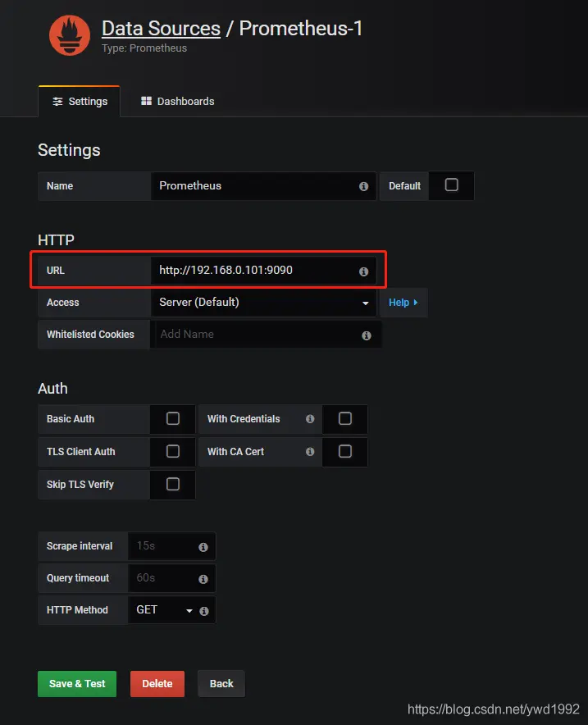588x725 pixels.
Task: Expand the Access Help section
Action: click(x=403, y=303)
